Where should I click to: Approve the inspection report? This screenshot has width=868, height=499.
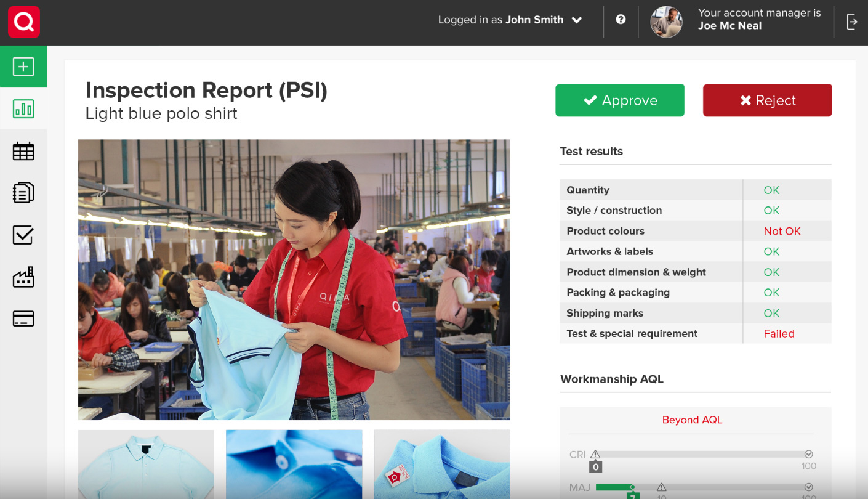pos(619,100)
